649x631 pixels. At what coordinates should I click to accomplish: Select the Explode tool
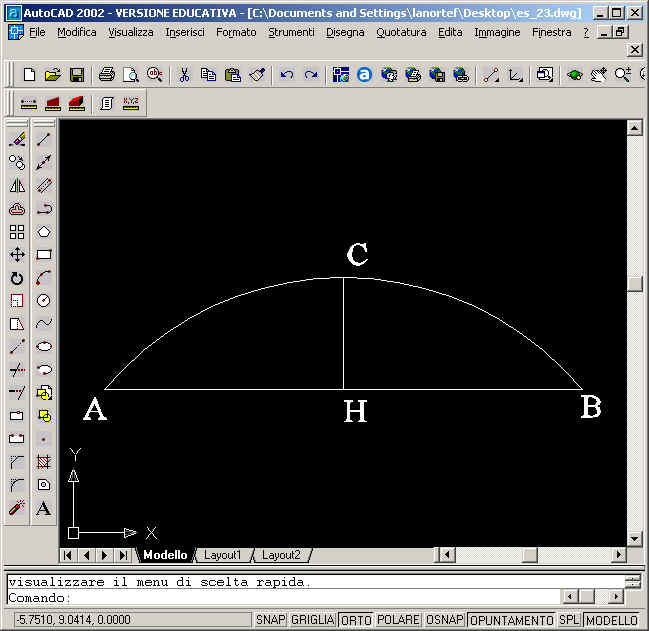pyautogui.click(x=17, y=508)
